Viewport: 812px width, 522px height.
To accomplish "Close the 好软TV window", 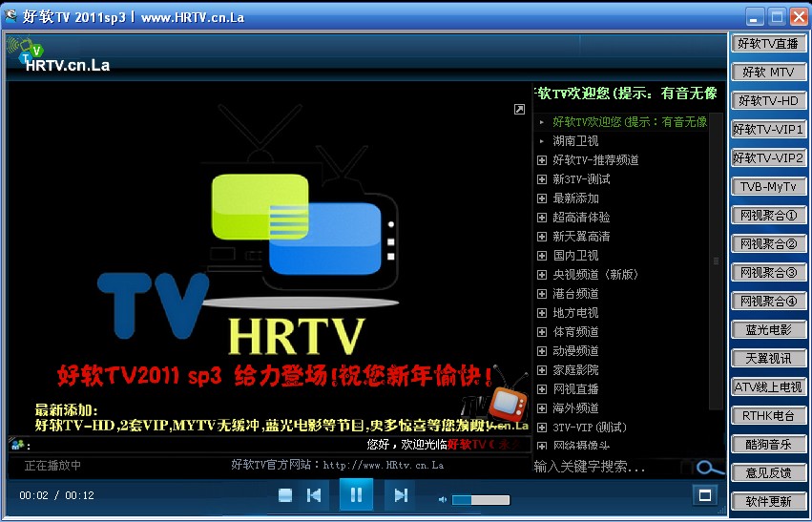I will (x=798, y=16).
